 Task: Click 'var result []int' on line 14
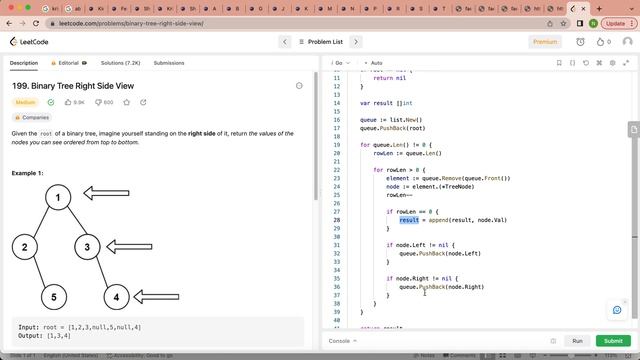pyautogui.click(x=386, y=103)
